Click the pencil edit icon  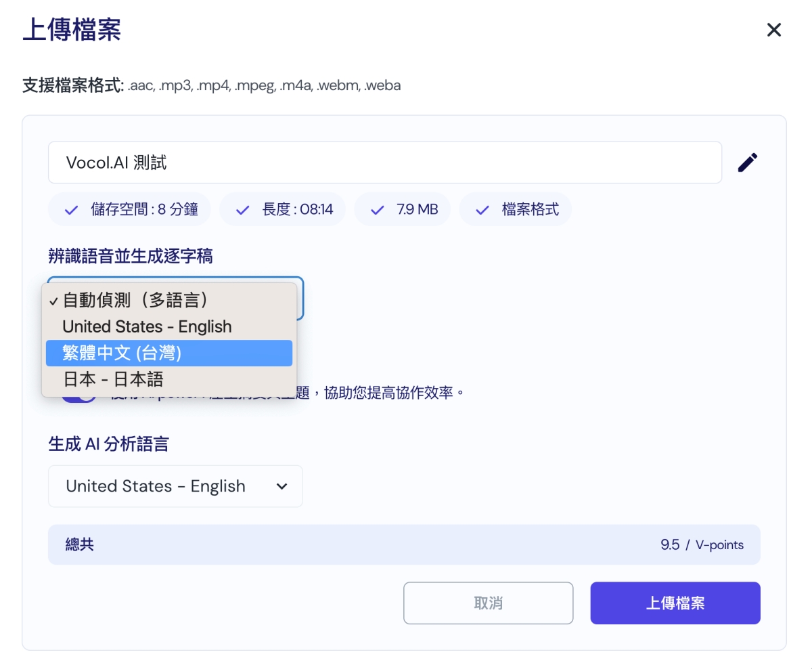(x=747, y=163)
